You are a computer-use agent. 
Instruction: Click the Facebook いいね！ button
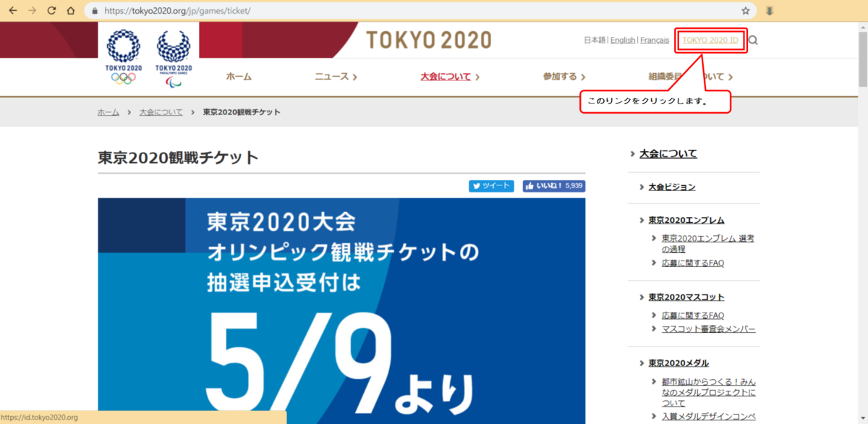pyautogui.click(x=554, y=186)
